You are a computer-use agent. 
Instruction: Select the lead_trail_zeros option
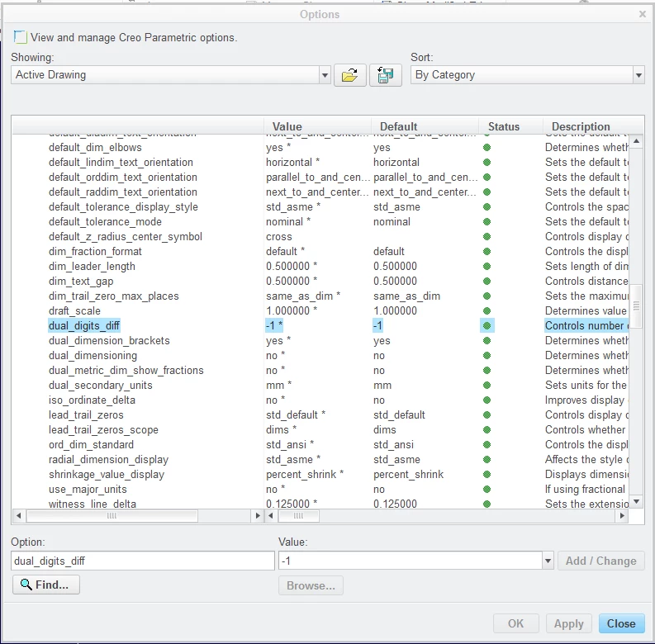click(x=86, y=415)
